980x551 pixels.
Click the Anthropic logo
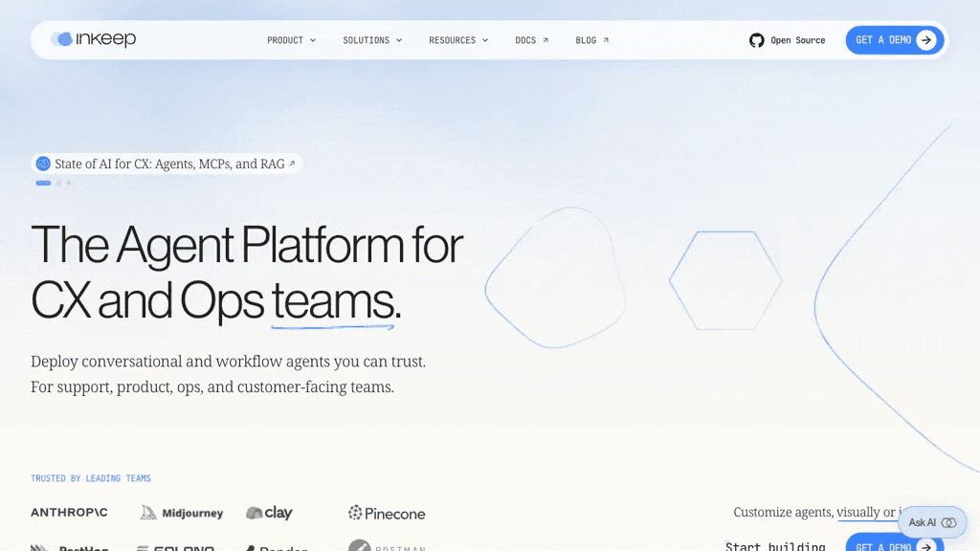[69, 513]
